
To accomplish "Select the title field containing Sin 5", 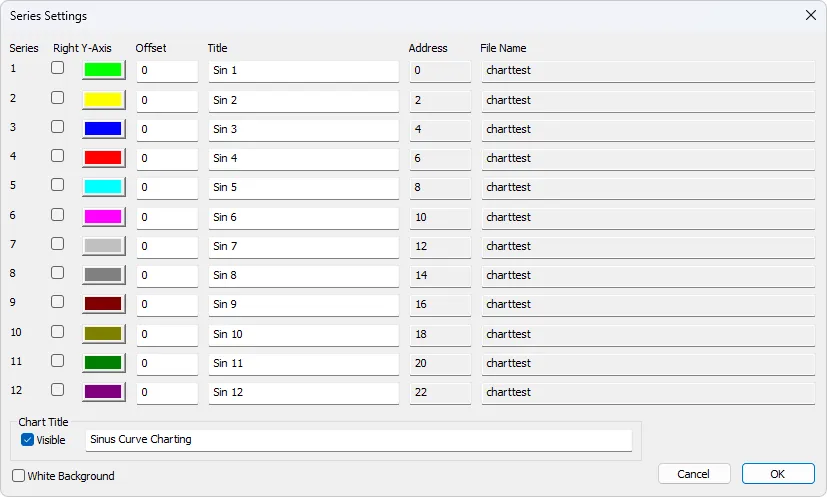I will click(303, 187).
